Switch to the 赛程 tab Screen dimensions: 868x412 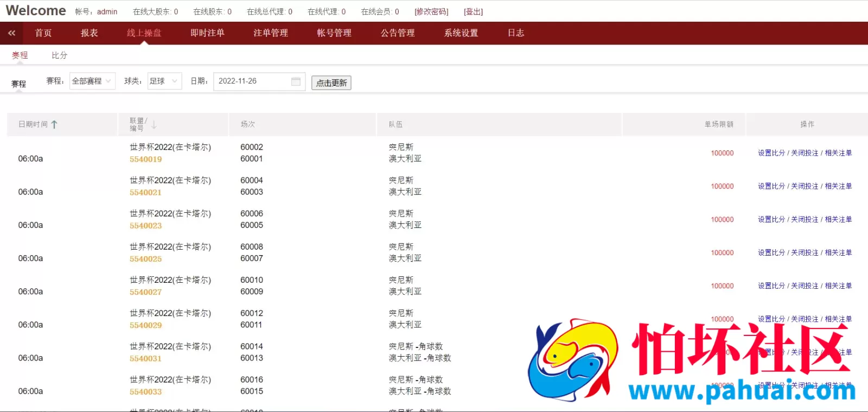pyautogui.click(x=20, y=55)
